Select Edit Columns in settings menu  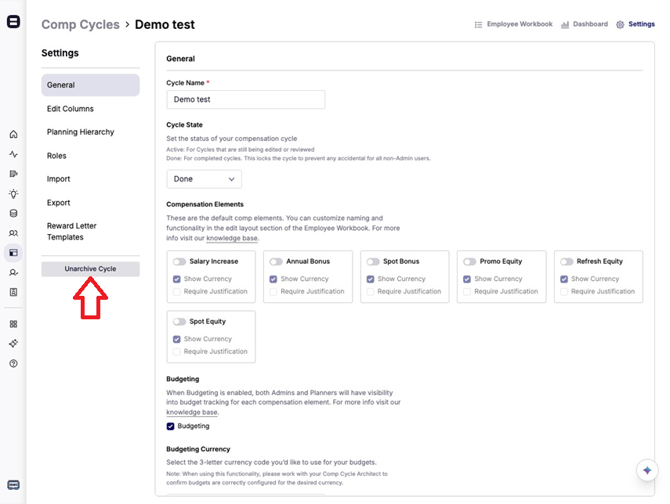coord(70,108)
